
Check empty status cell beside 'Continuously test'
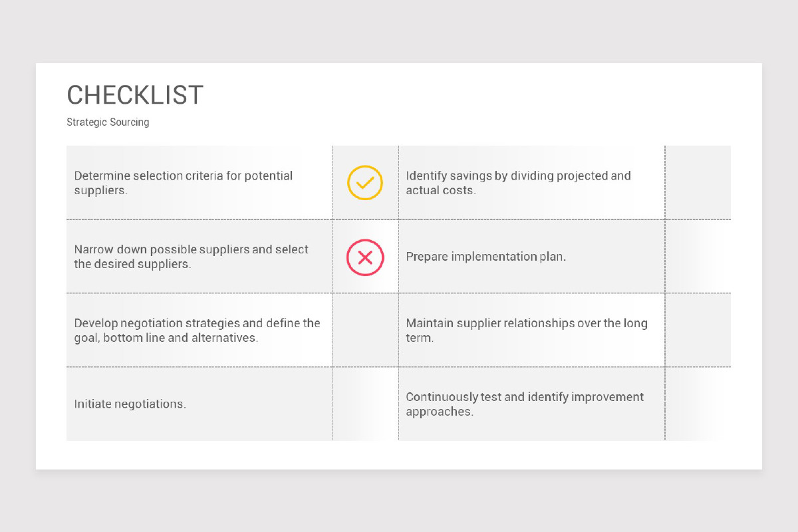(698, 404)
